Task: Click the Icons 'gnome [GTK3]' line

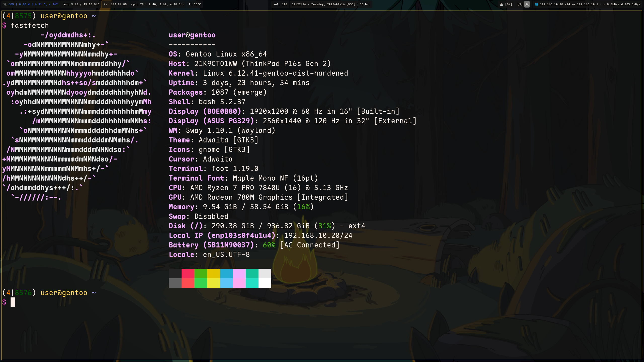Action: [209, 149]
